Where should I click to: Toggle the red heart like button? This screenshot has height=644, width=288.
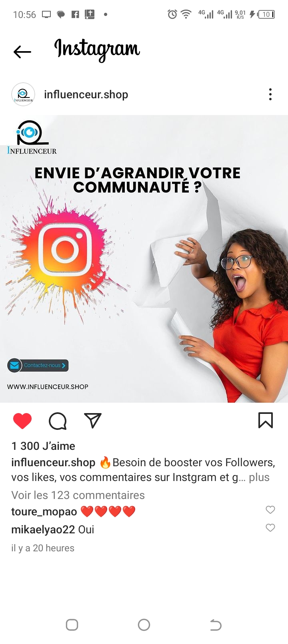[x=22, y=421]
